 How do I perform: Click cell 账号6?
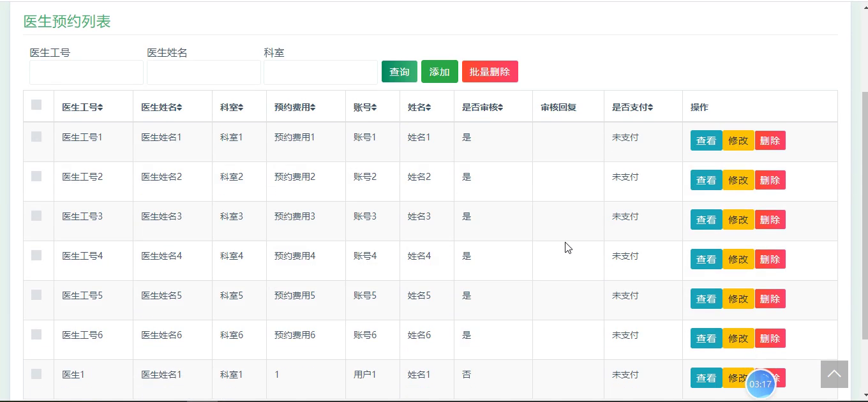[365, 335]
